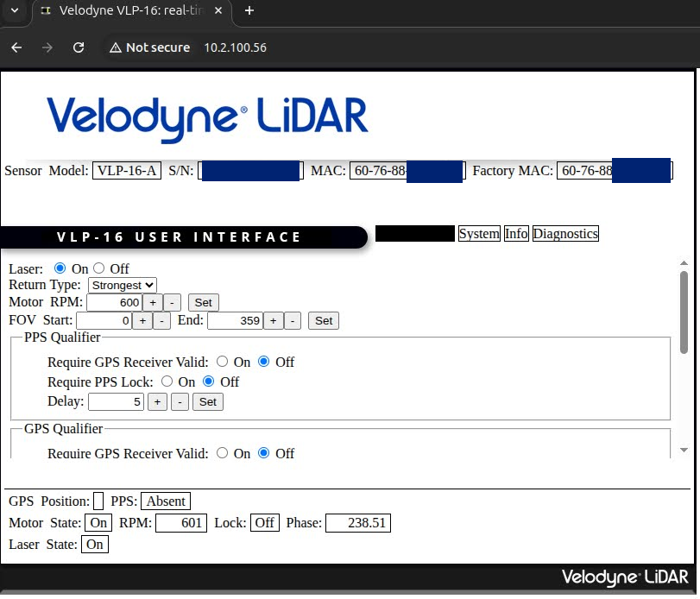Open the Info page
The height and width of the screenshot is (599, 700).
pyautogui.click(x=516, y=233)
